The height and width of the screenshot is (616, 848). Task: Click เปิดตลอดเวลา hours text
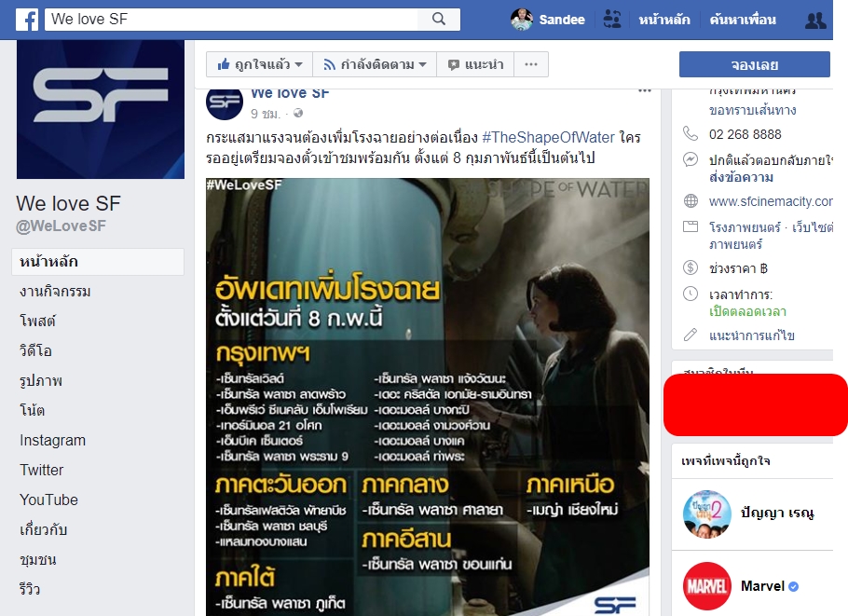747,311
